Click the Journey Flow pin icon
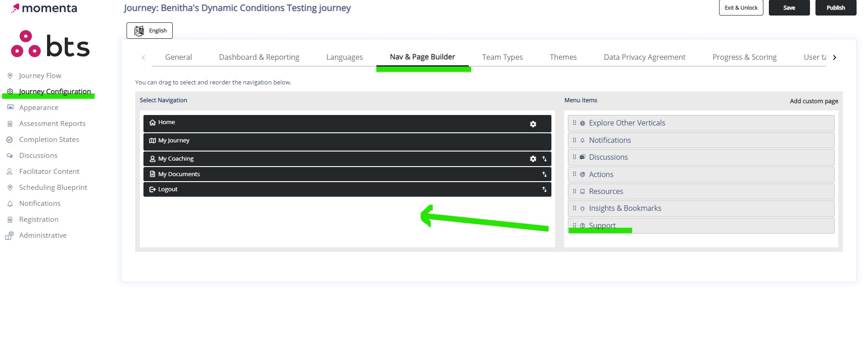This screenshot has height=345, width=868. pos(10,76)
